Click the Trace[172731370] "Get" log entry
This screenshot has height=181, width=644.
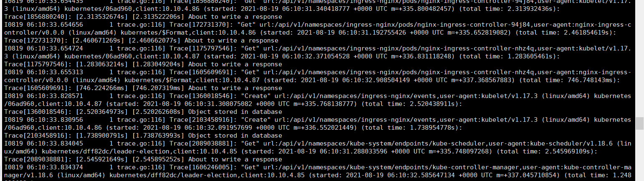tap(318, 29)
